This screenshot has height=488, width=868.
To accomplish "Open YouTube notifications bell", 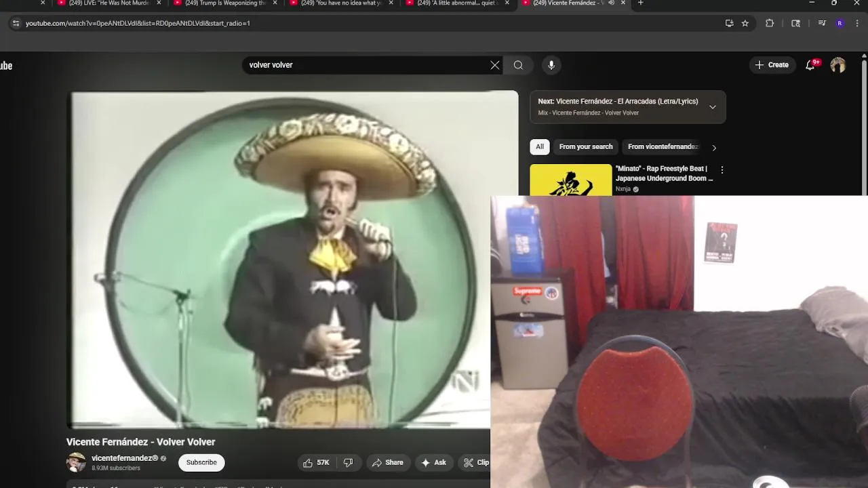I will (x=810, y=65).
